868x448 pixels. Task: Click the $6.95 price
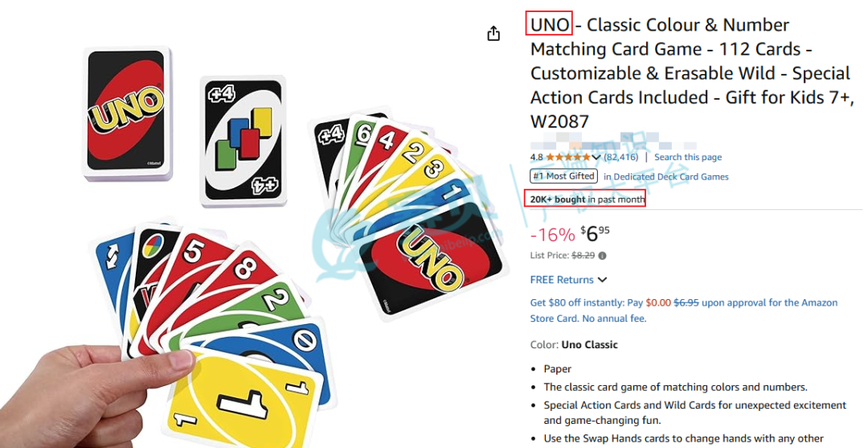pyautogui.click(x=595, y=234)
